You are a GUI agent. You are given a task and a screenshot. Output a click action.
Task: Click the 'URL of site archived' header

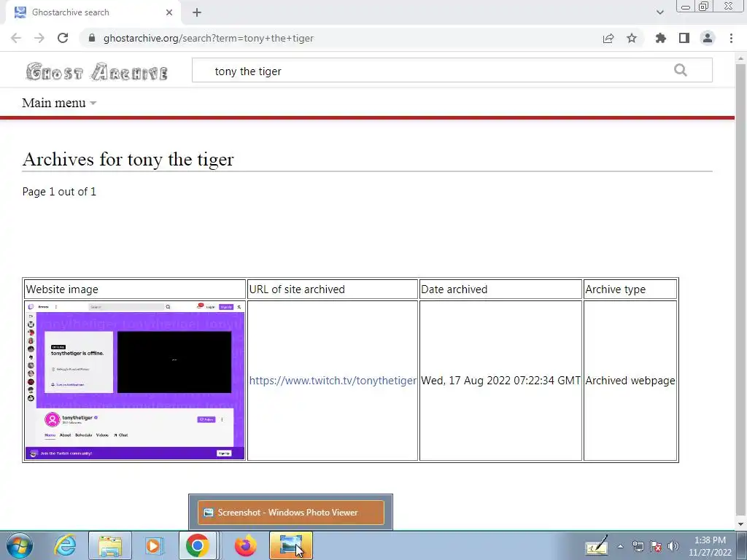(x=333, y=289)
